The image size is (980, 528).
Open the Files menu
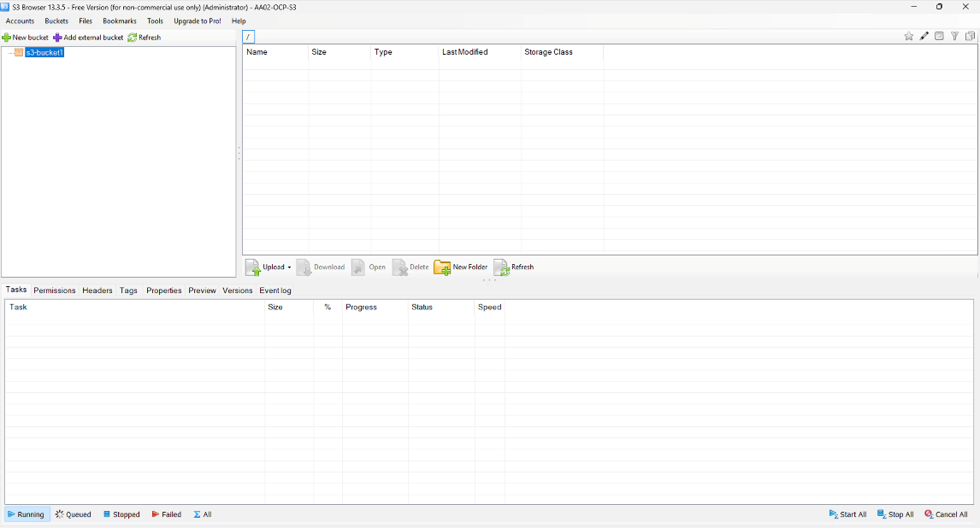click(86, 21)
